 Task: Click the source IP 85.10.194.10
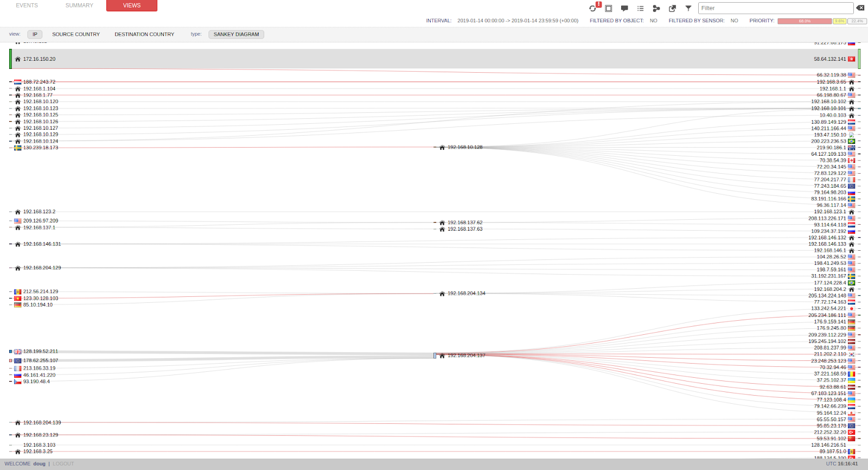(x=38, y=305)
